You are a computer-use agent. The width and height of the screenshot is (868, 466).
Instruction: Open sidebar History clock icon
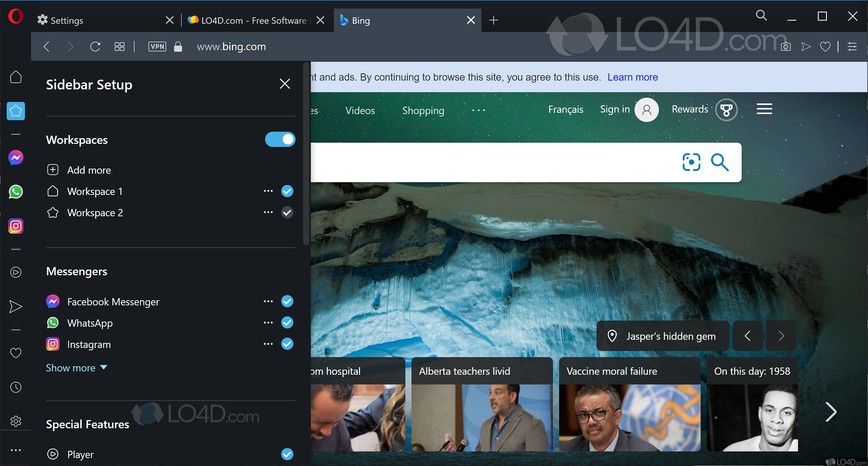click(x=16, y=387)
